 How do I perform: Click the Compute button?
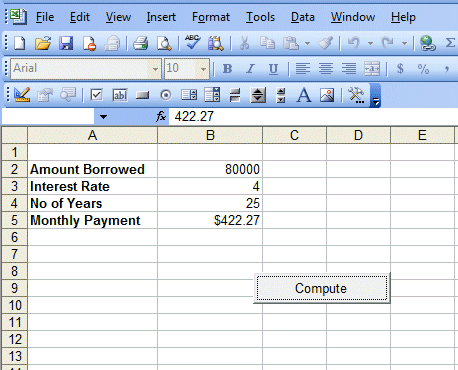click(322, 288)
